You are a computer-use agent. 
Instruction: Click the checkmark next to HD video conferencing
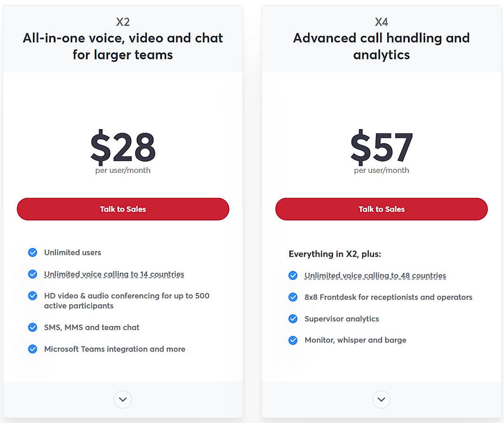coord(33,296)
